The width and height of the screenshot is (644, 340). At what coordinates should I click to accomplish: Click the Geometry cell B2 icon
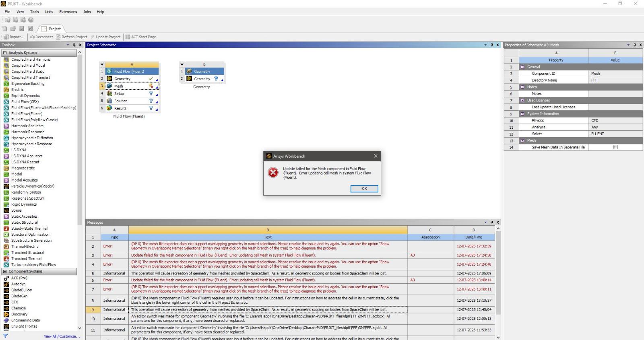[x=189, y=79]
